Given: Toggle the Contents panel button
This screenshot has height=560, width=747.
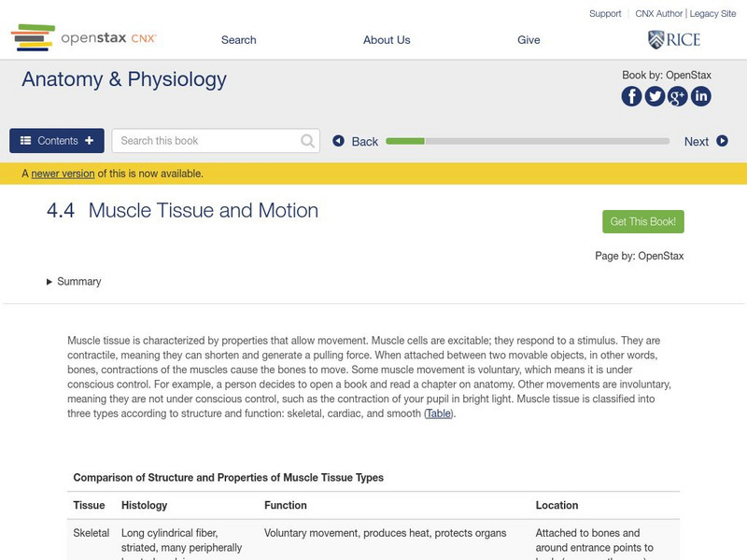Looking at the screenshot, I should (x=57, y=141).
